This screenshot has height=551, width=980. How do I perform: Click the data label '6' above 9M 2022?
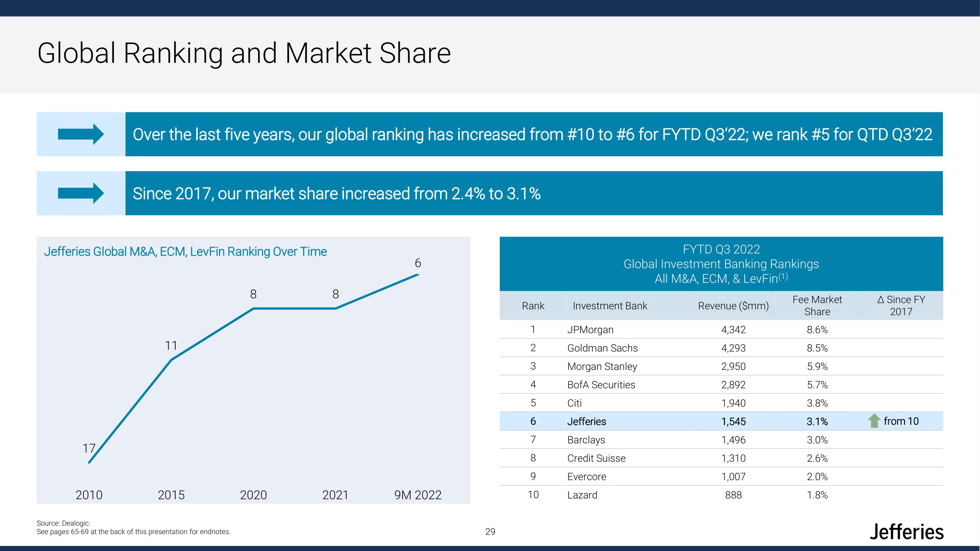point(418,263)
